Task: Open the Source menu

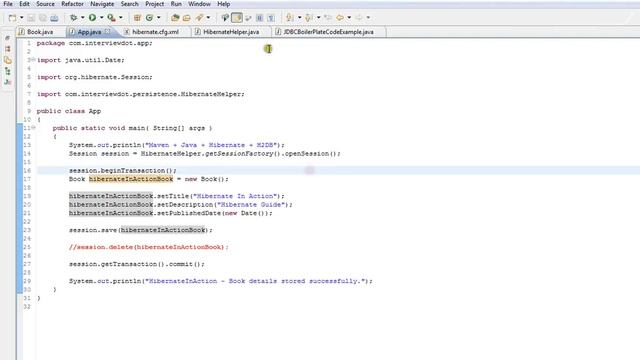Action: 45,4
